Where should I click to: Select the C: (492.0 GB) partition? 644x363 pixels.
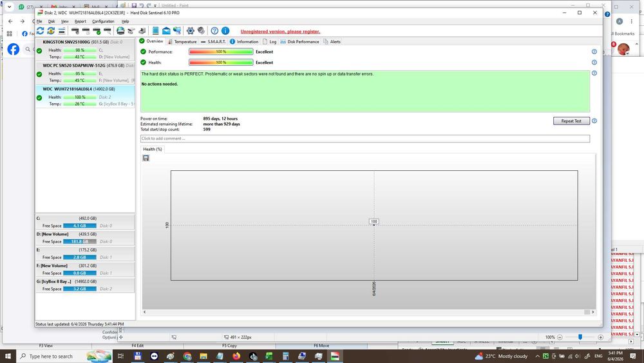coord(85,222)
